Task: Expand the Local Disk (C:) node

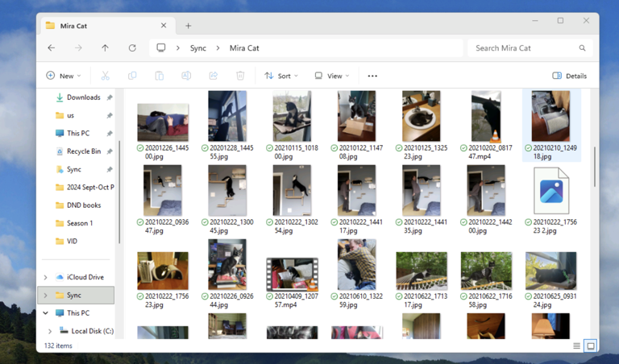Action: tap(50, 331)
